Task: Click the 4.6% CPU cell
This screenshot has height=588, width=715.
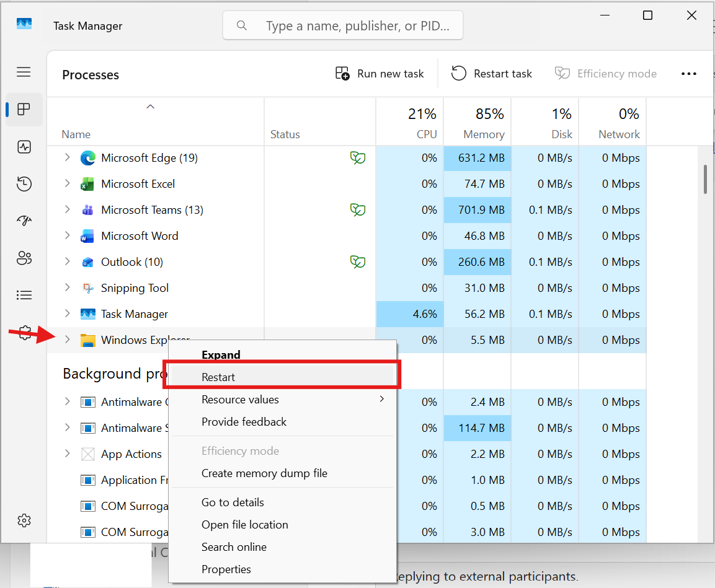Action: click(409, 314)
